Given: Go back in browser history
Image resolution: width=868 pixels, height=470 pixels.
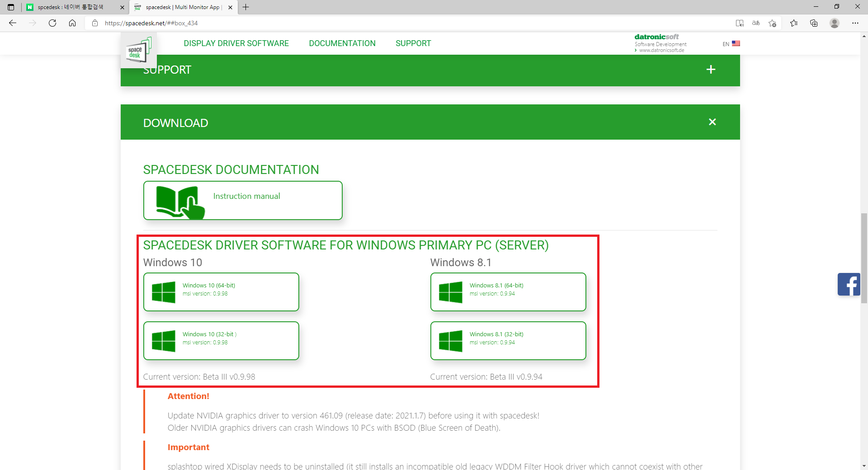Looking at the screenshot, I should (13, 23).
